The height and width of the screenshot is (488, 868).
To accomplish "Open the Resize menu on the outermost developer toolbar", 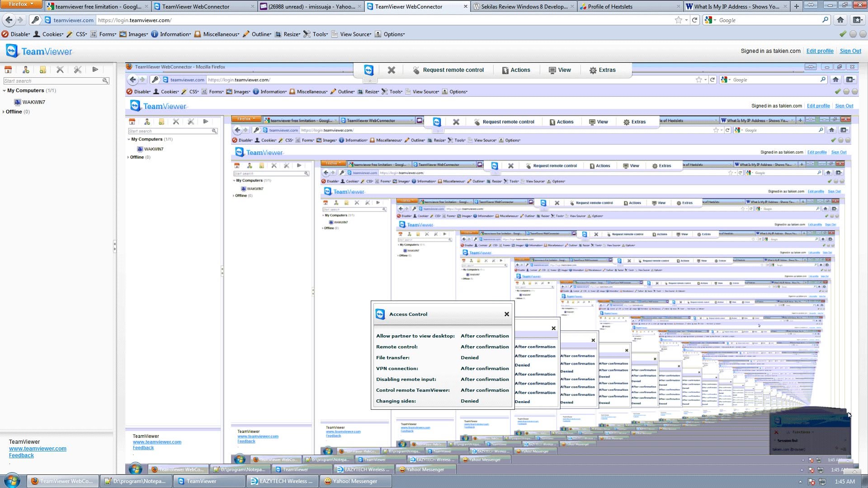I will pyautogui.click(x=288, y=34).
